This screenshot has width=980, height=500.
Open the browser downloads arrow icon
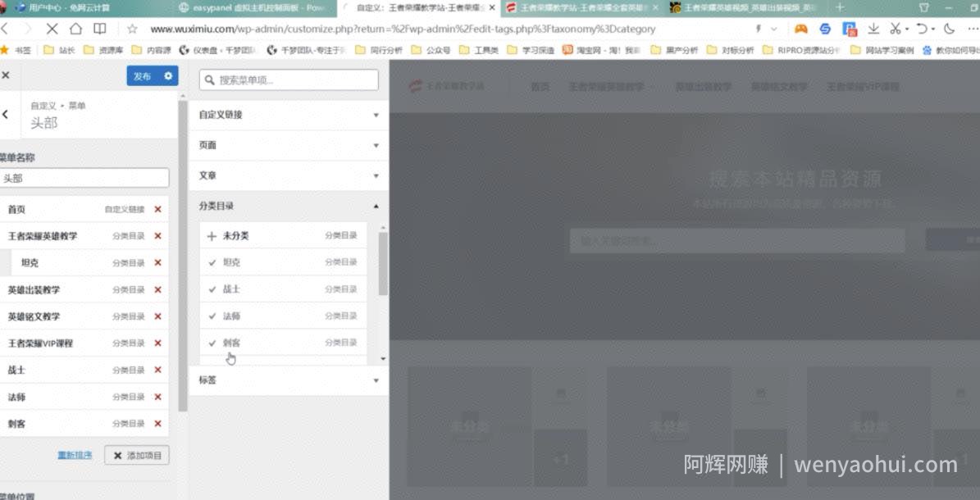(x=873, y=29)
